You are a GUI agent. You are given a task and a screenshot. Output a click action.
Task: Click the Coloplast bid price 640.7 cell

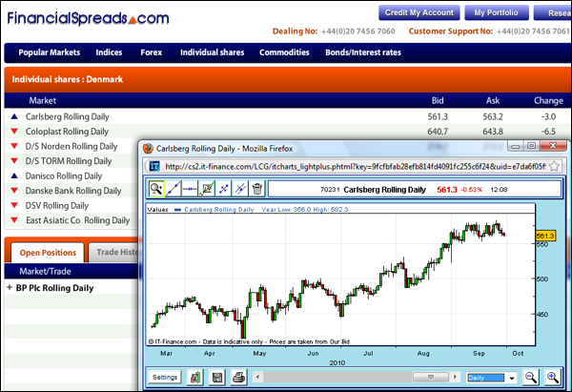tap(438, 132)
